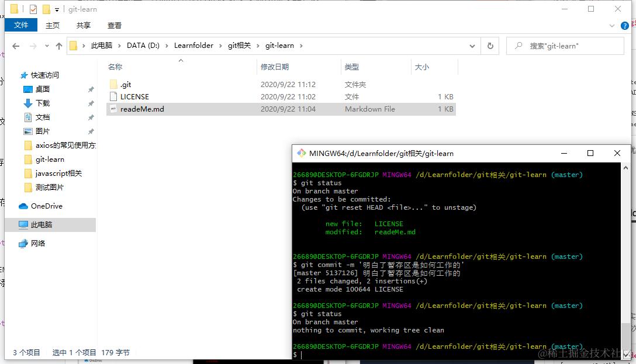Click Learnfolder in the address path
636x364 pixels.
point(193,46)
